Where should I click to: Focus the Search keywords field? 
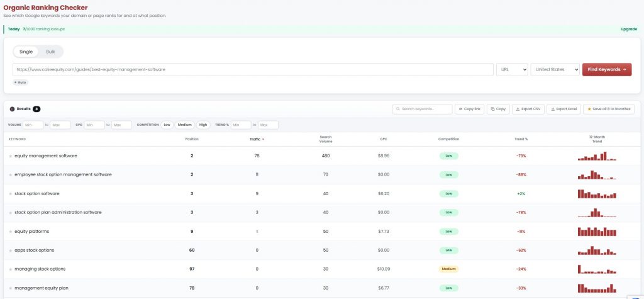422,109
